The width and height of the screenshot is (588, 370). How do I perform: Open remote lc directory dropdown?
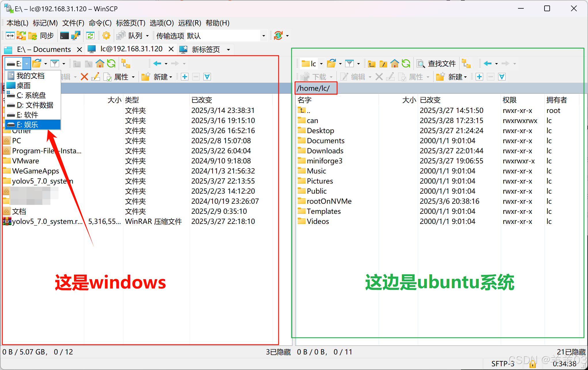(321, 64)
